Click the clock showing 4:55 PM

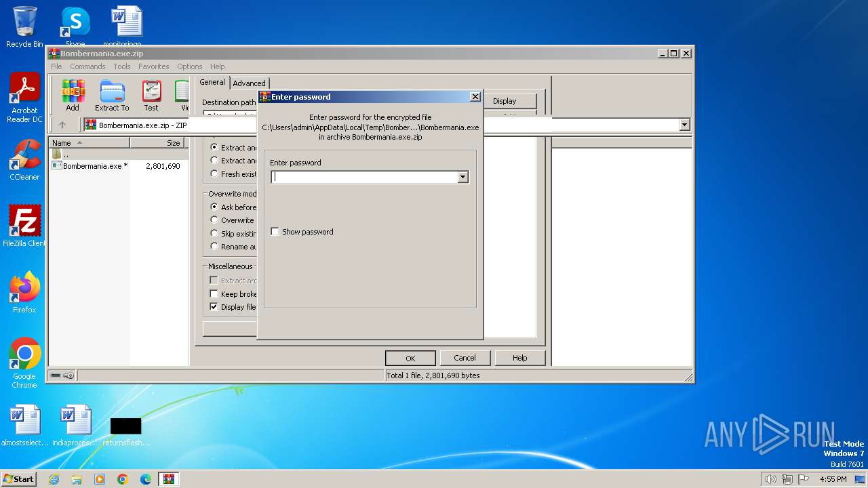pyautogui.click(x=833, y=479)
